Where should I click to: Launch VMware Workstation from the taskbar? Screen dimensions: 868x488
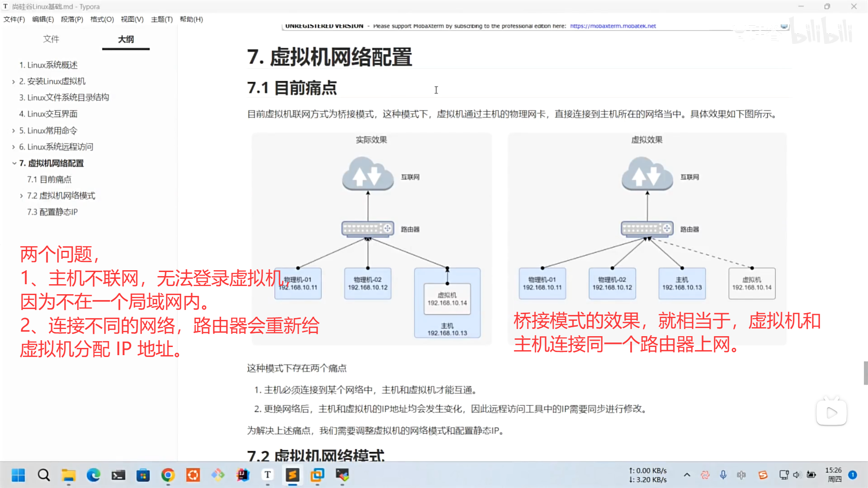317,475
